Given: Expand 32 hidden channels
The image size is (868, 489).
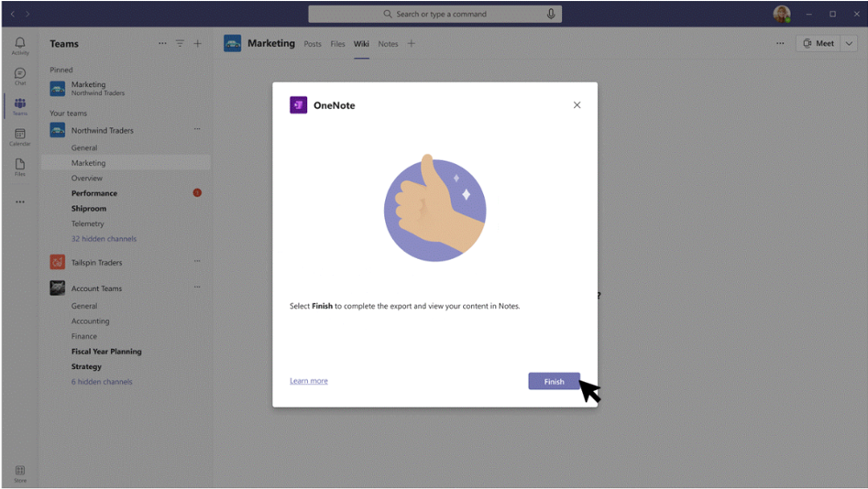Looking at the screenshot, I should [104, 239].
